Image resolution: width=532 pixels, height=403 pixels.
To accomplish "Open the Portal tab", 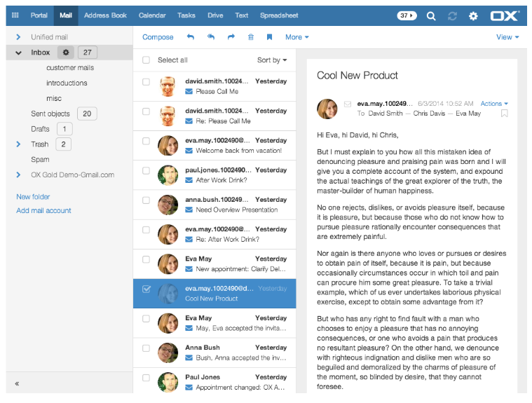I will [x=39, y=15].
